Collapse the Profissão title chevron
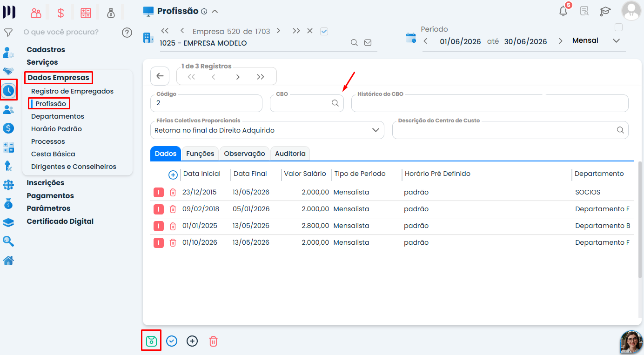Image resolution: width=644 pixels, height=355 pixels. click(x=215, y=11)
